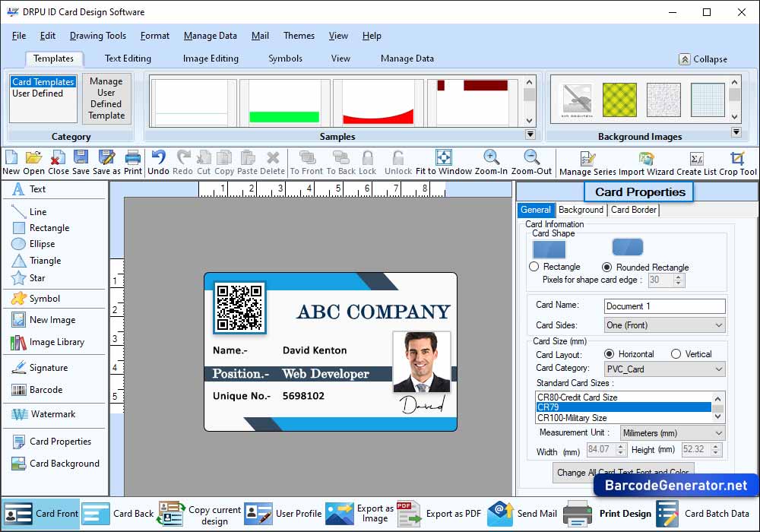Select the Line drawing tool
The image size is (760, 532).
29,212
